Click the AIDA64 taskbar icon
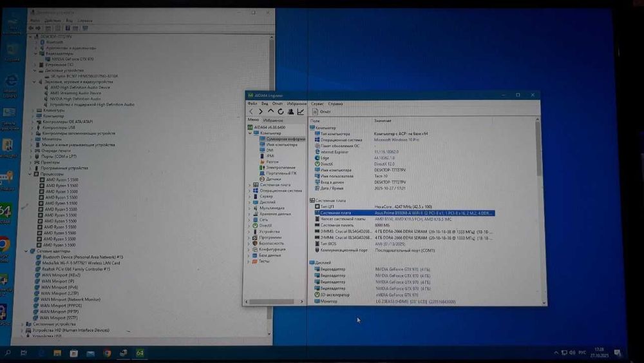Image resolution: width=644 pixels, height=363 pixels. [x=140, y=353]
